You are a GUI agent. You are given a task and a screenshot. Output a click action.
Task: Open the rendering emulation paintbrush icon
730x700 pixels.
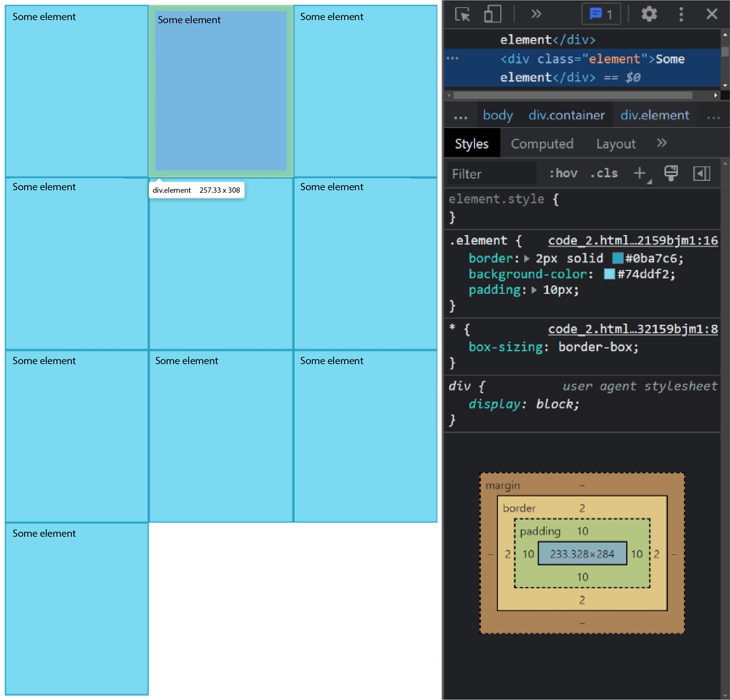671,173
